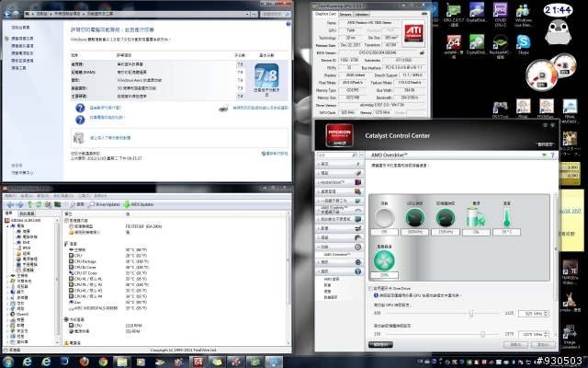Select AMD Overdrive in Catalyst sidebar
This screenshot has height=368, width=588.
click(x=337, y=255)
